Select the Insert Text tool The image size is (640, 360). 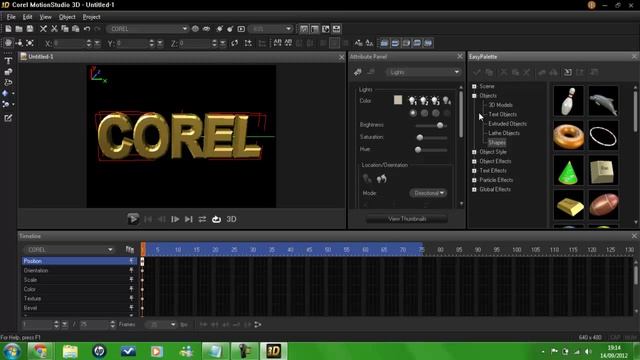8,61
